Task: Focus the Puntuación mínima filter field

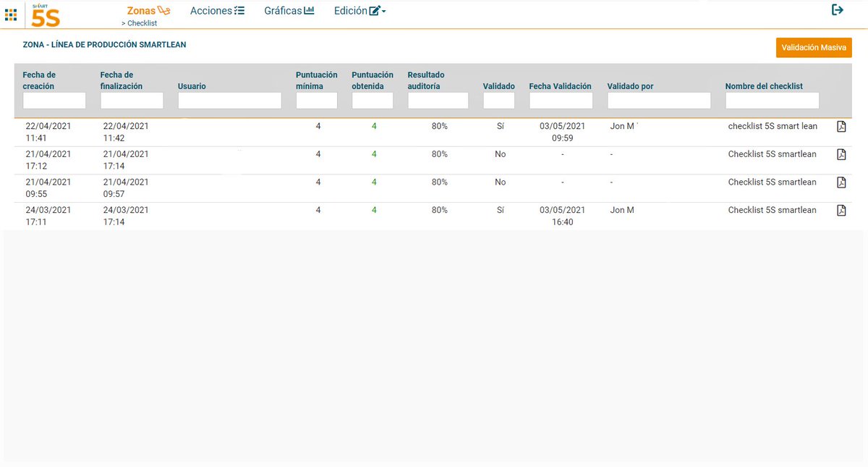Action: coord(317,101)
